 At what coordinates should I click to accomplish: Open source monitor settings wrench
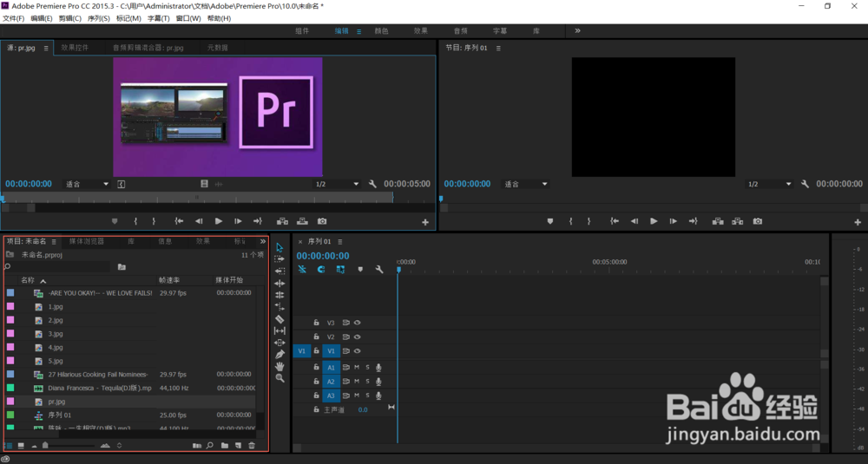(372, 184)
